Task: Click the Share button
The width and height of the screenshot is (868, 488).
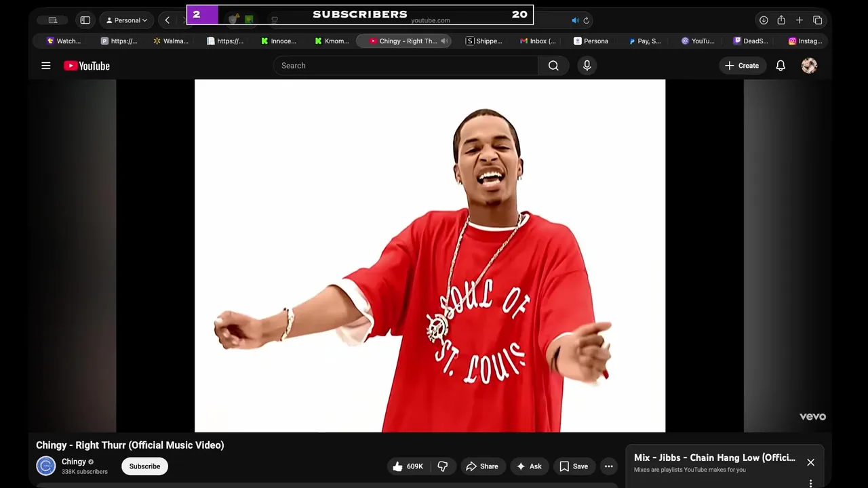Action: click(x=482, y=466)
